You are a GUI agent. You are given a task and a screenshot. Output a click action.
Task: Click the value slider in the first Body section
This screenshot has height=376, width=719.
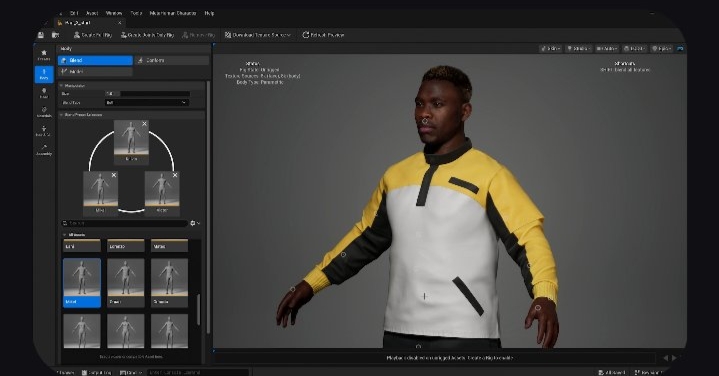(x=147, y=94)
